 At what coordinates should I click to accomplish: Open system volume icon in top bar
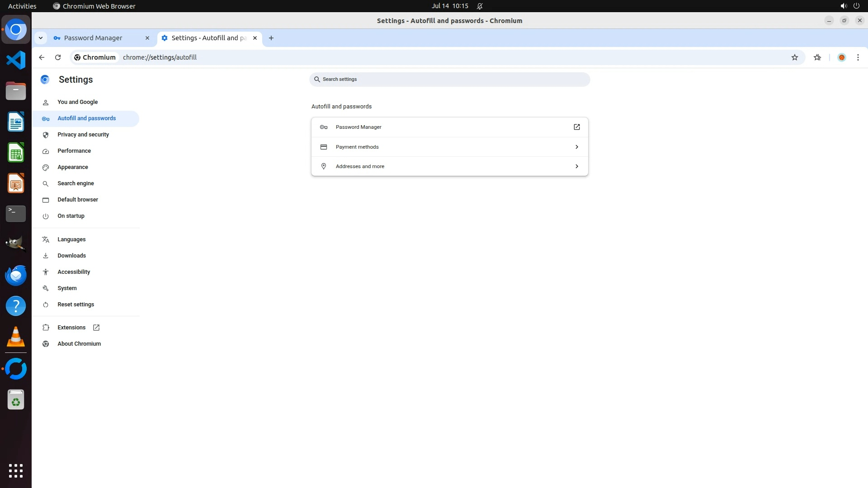843,6
